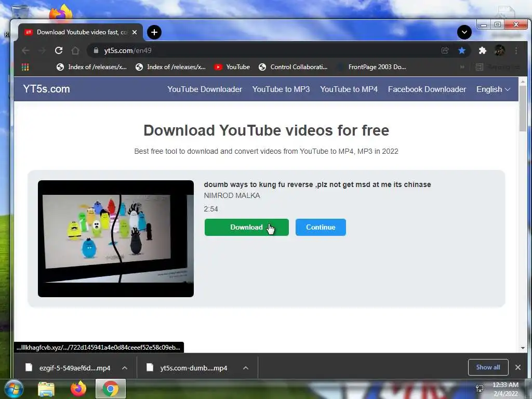This screenshot has height=399, width=532.
Task: Open the Control Collaborati... bookmark
Action: pos(293,67)
